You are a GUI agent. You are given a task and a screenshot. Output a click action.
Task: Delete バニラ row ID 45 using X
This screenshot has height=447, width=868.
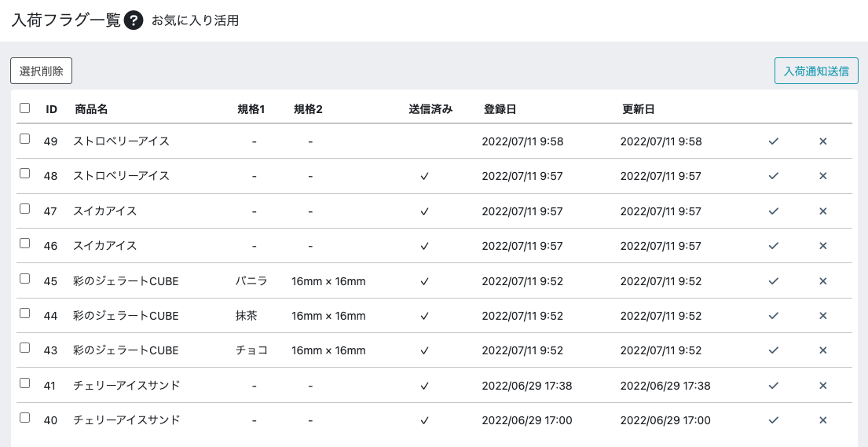822,280
